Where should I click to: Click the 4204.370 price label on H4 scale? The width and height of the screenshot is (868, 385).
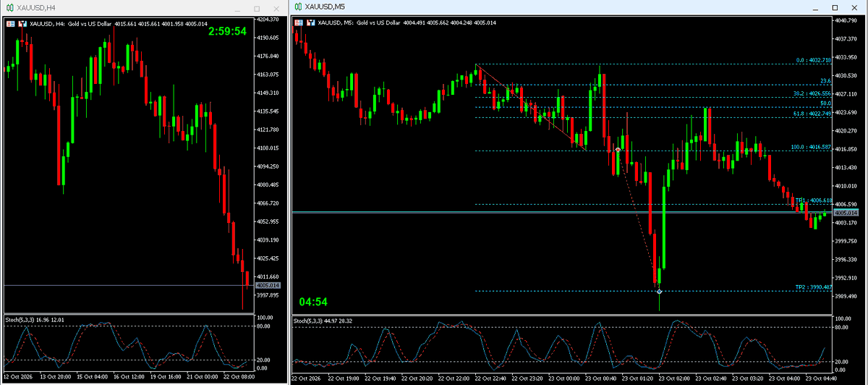coord(268,20)
